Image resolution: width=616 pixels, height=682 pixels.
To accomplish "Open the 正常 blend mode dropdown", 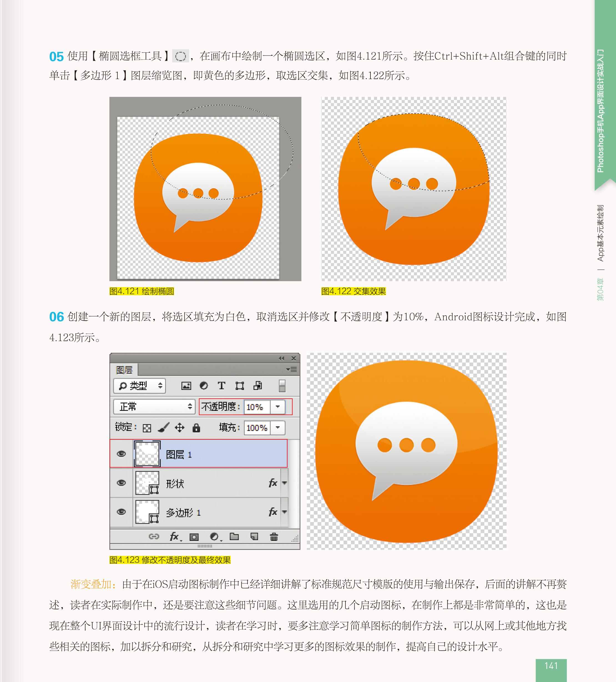I will [x=154, y=407].
